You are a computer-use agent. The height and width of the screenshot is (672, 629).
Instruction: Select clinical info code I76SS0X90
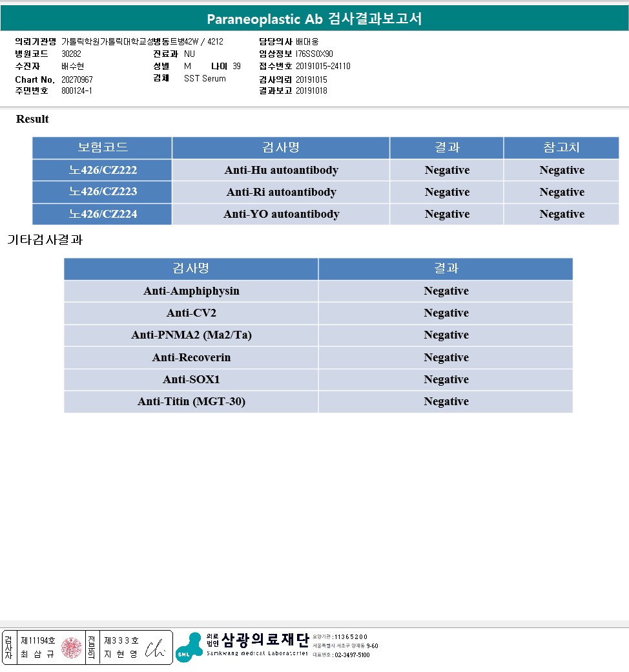click(314, 54)
